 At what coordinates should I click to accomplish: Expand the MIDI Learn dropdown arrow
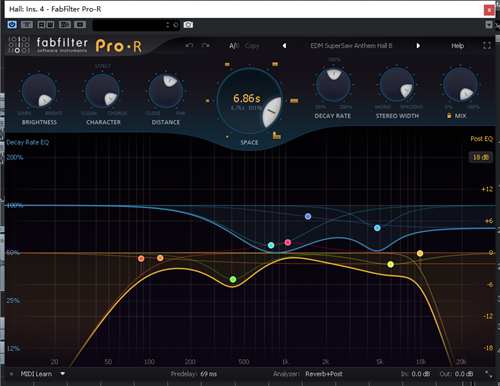62,374
